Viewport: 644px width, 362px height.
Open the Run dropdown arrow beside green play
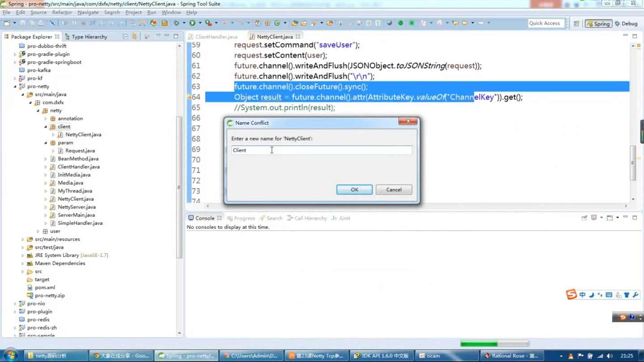point(200,23)
